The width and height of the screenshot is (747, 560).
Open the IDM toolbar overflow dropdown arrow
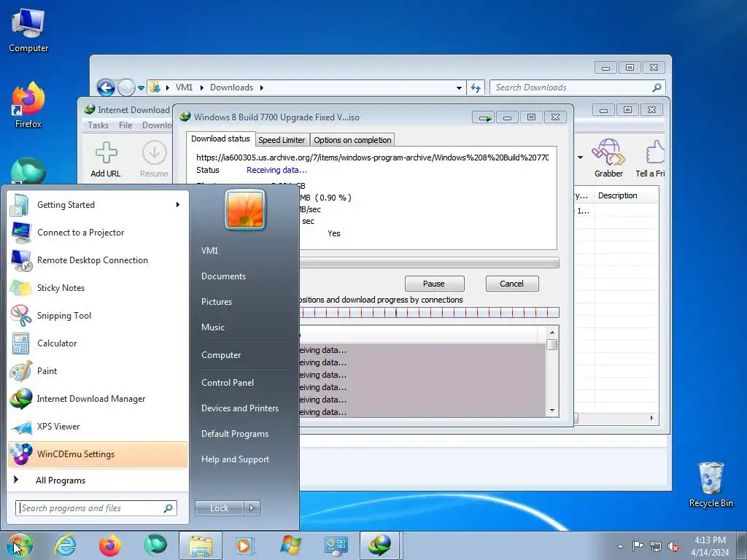tap(580, 157)
